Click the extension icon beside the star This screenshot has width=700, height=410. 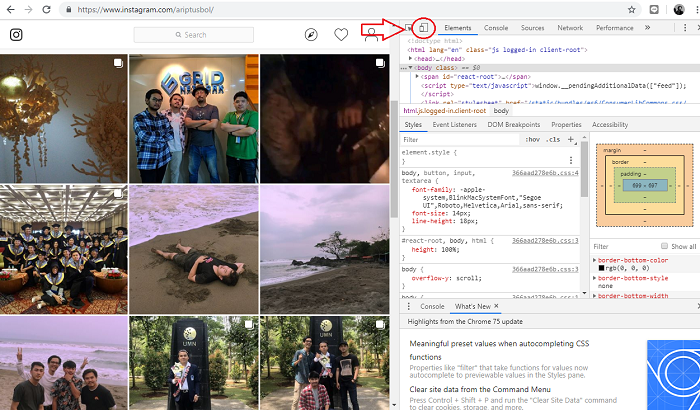[x=654, y=9]
